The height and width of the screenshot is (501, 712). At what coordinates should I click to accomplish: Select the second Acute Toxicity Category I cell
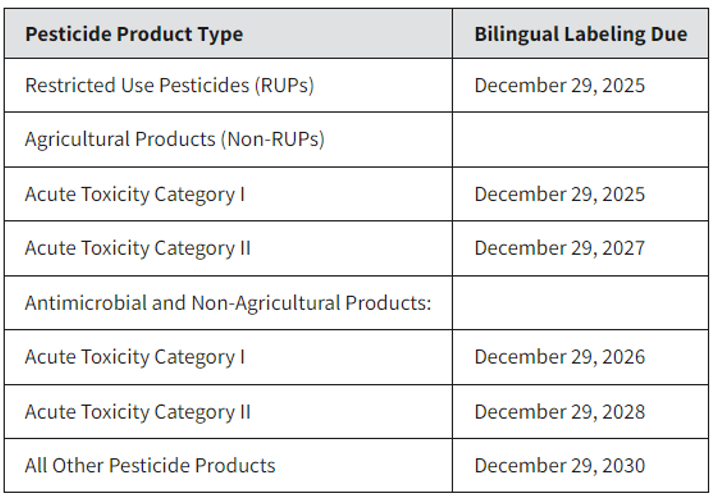point(228,357)
